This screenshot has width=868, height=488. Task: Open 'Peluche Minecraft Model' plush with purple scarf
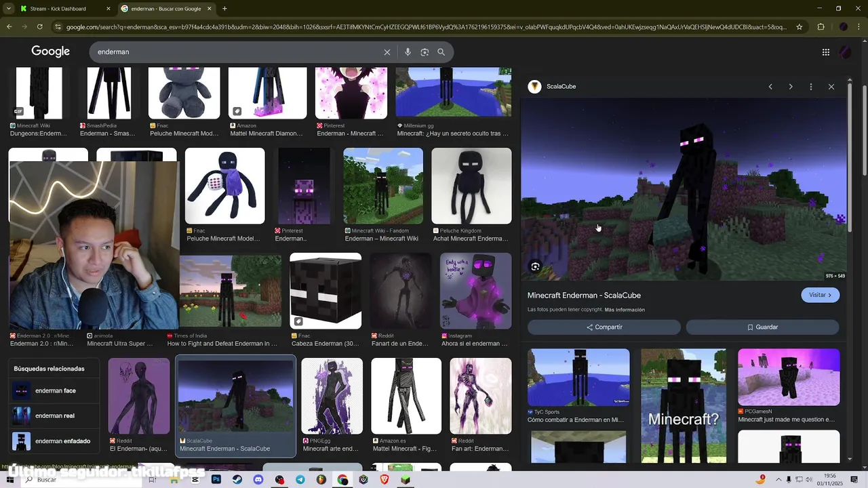point(224,186)
